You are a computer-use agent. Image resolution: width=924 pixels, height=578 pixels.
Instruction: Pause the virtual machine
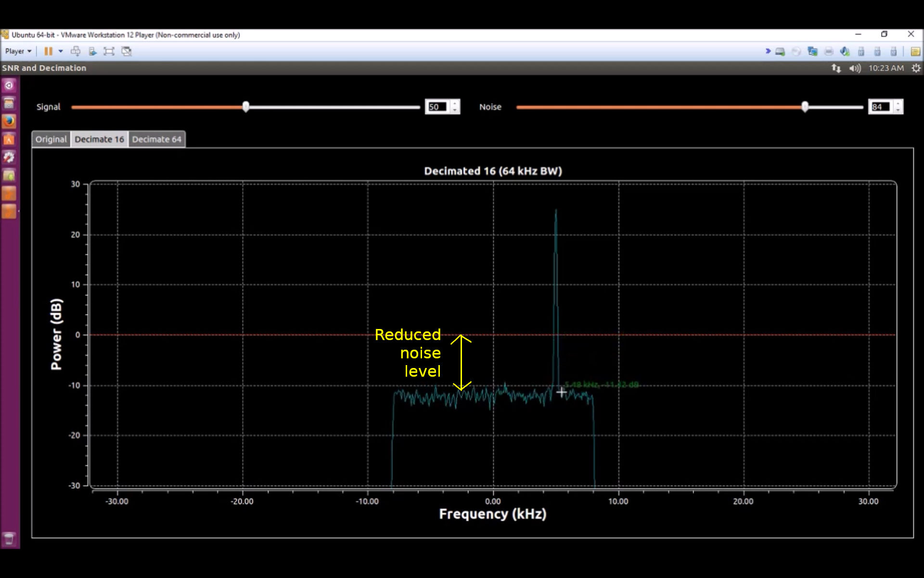[48, 51]
